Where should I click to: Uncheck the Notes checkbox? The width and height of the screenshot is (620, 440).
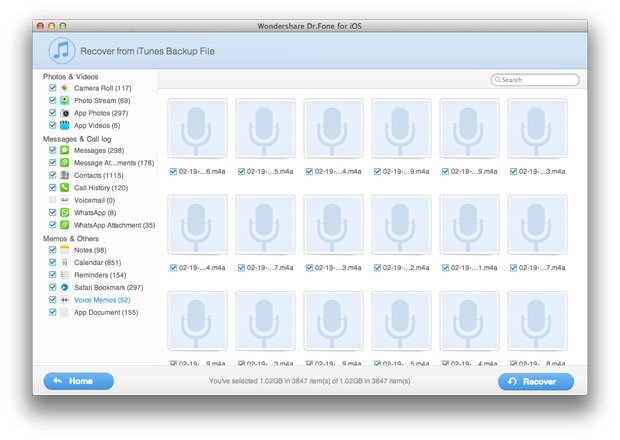click(x=52, y=249)
